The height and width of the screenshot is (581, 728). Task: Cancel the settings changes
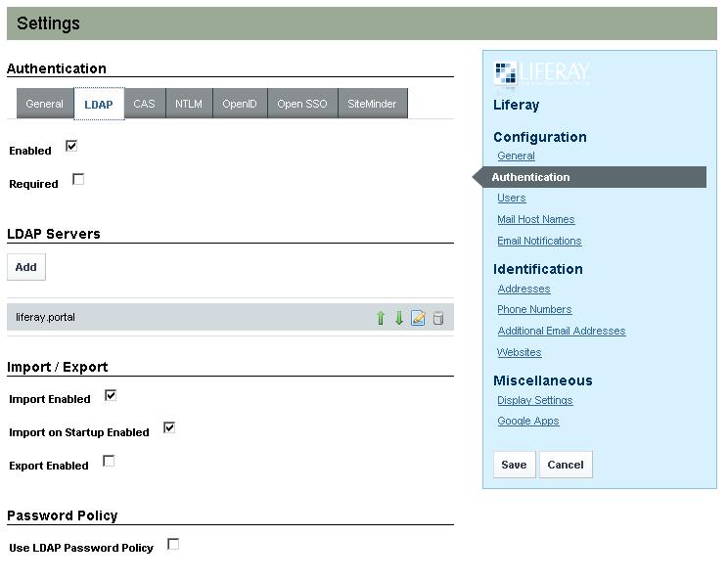566,465
